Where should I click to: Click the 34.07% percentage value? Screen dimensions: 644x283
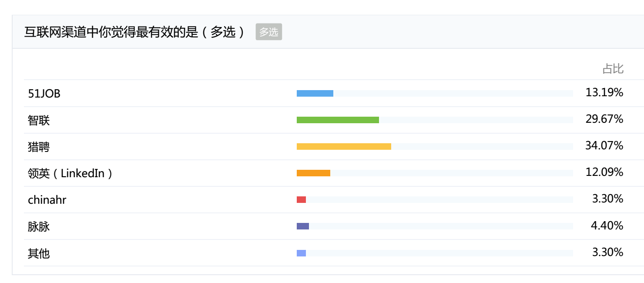click(604, 145)
